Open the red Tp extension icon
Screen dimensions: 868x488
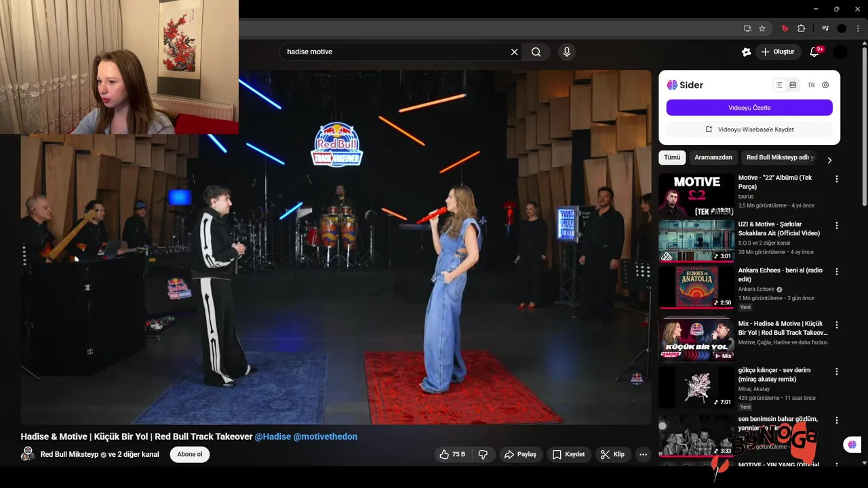[785, 28]
